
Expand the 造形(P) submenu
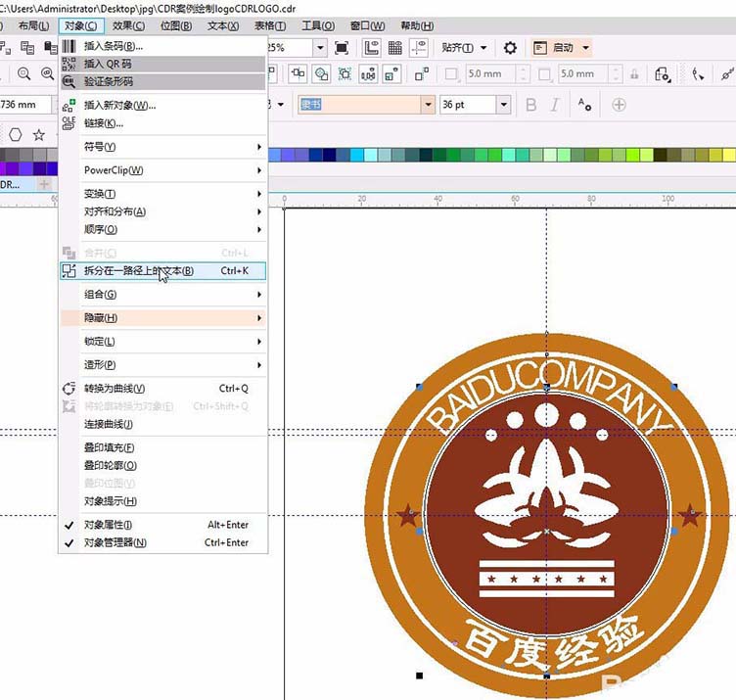tap(162, 365)
